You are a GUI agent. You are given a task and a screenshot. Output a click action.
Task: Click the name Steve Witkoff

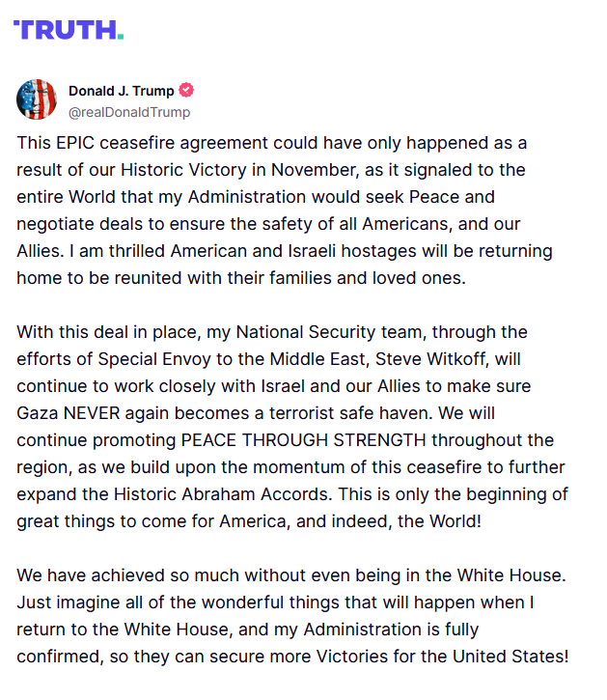[x=430, y=359]
